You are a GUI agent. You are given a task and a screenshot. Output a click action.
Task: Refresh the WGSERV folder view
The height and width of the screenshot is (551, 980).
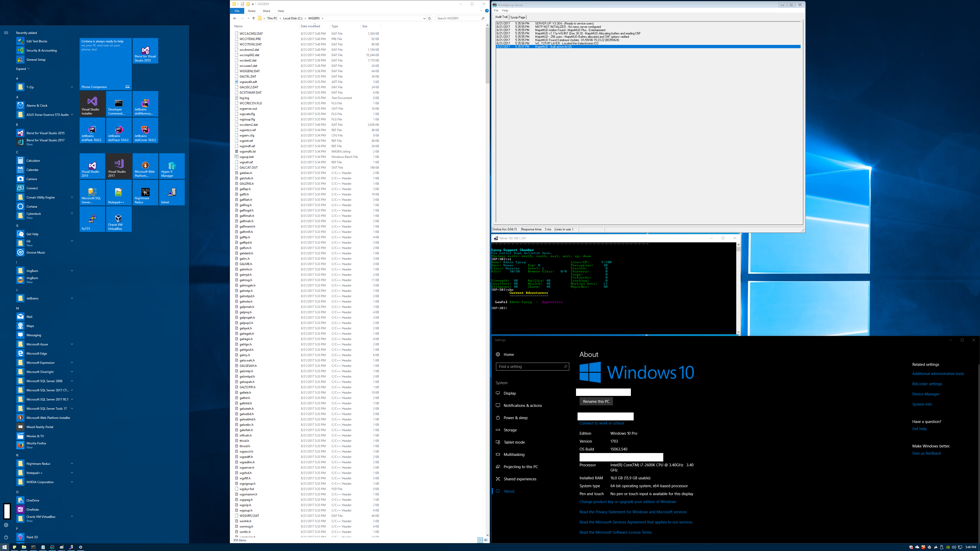coord(430,18)
